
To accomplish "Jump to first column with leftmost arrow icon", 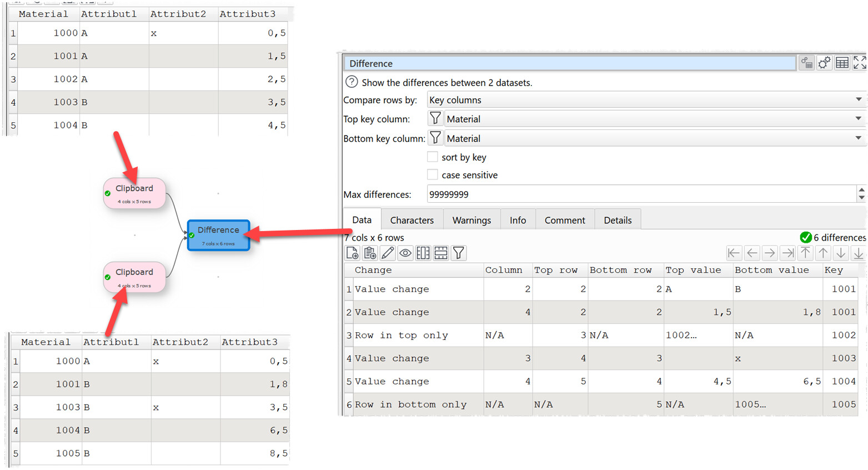I will tap(734, 253).
